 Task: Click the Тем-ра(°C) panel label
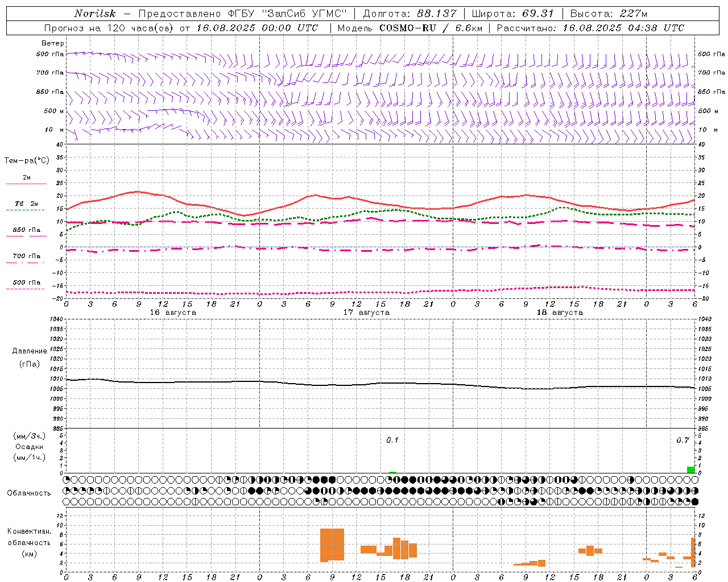[27, 161]
